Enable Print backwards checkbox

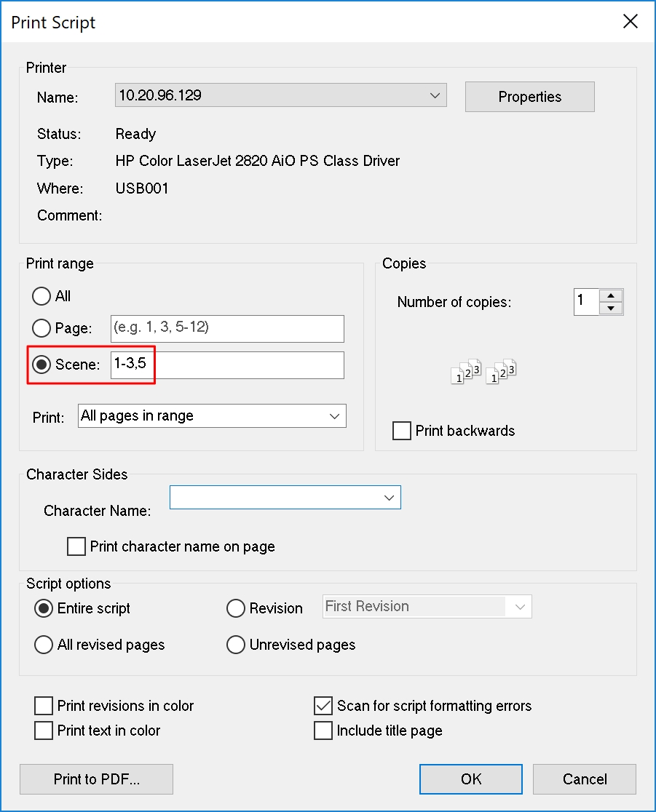point(402,431)
